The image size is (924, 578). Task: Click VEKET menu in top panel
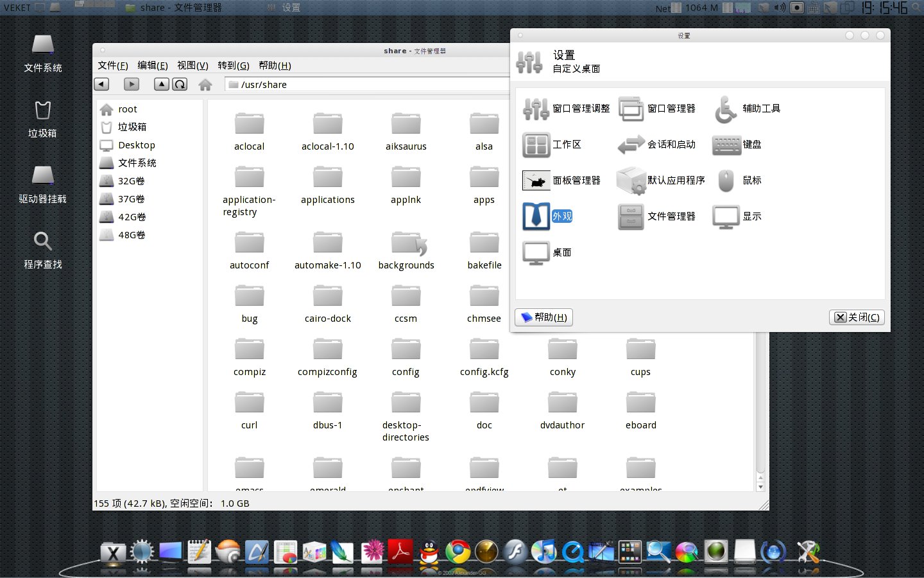coord(17,8)
